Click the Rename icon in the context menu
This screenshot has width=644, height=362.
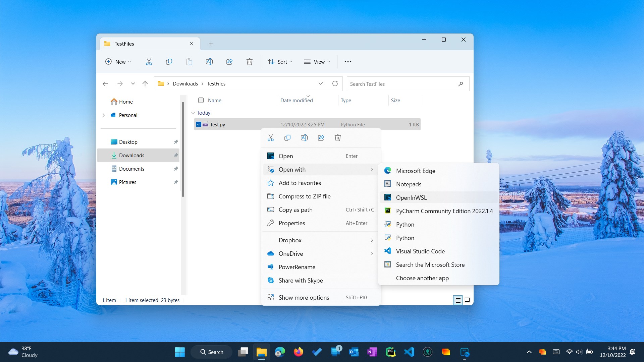[304, 138]
